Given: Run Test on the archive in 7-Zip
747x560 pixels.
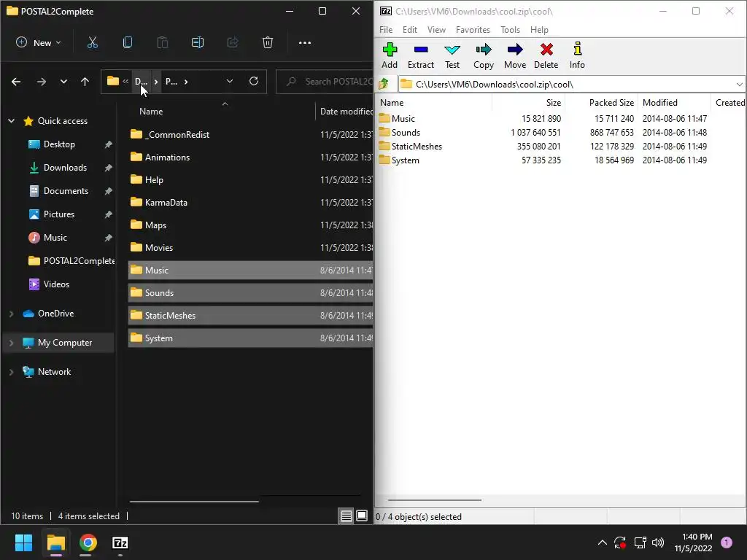Looking at the screenshot, I should 452,55.
